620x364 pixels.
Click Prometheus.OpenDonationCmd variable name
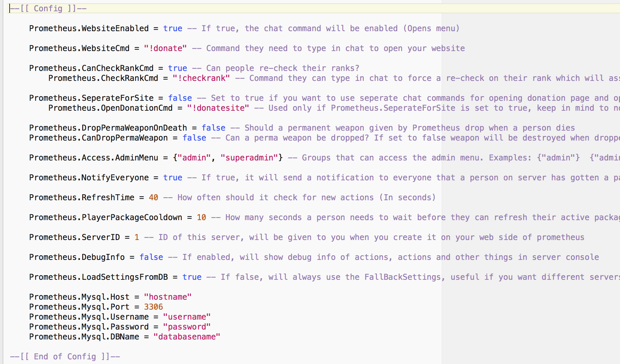pos(110,108)
